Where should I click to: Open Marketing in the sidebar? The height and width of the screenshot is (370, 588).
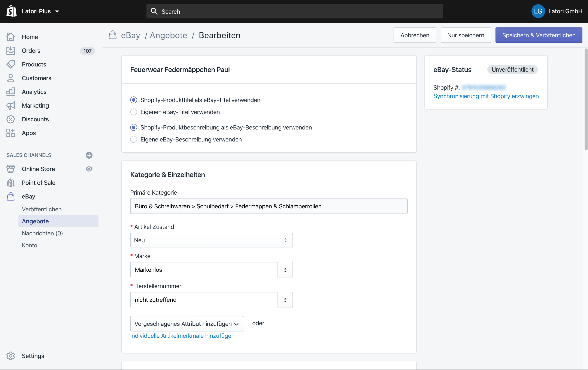point(35,105)
